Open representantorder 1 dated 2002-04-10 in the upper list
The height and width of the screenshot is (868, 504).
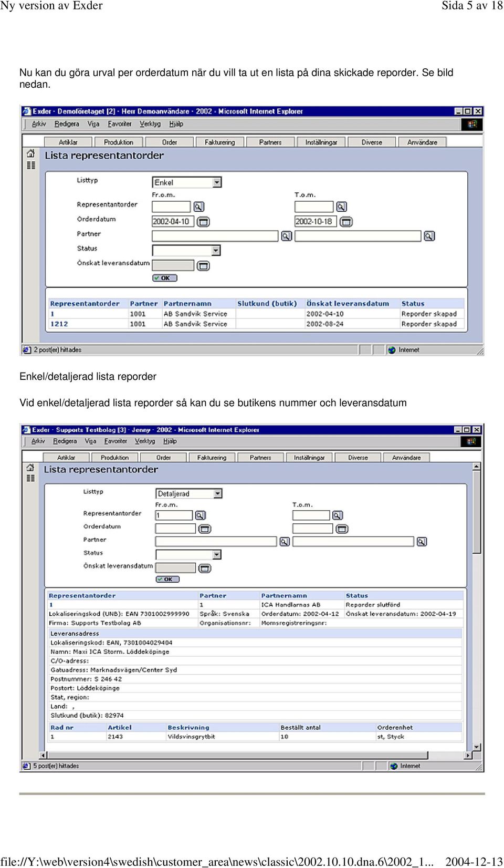tap(52, 314)
